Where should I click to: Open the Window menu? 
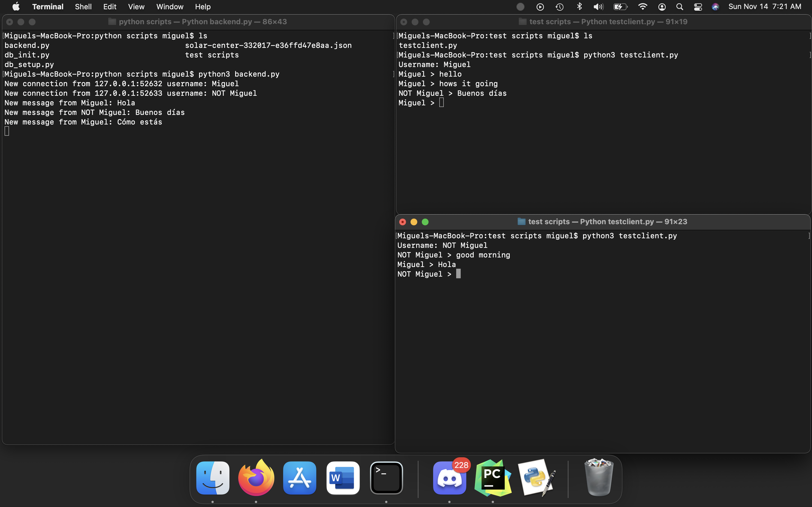170,7
